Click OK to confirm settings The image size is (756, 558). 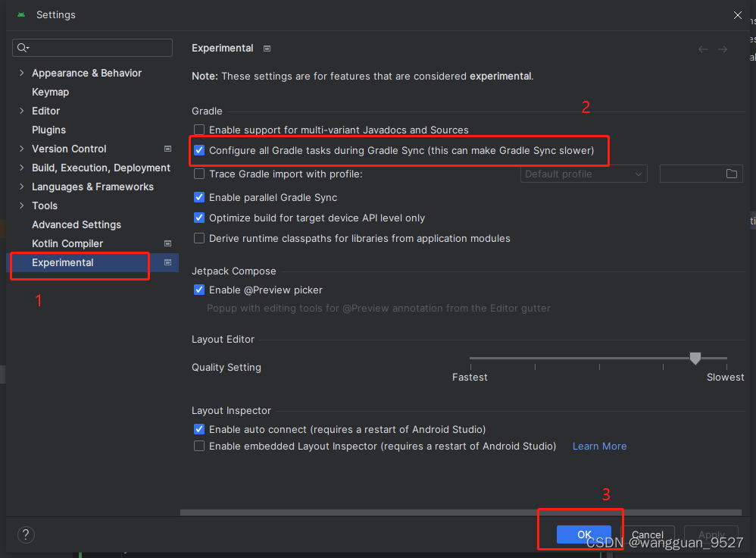(x=584, y=534)
